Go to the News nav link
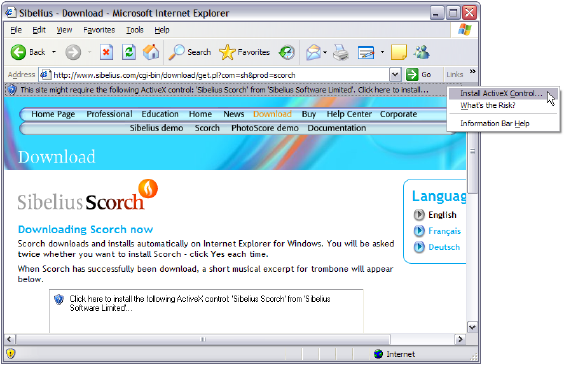 point(234,114)
